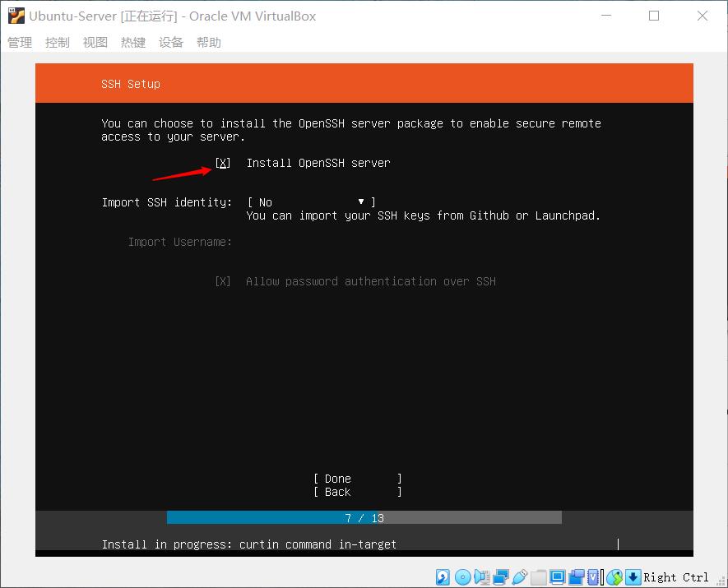This screenshot has width=728, height=588.
Task: Select Back to return to previous step
Action: click(334, 491)
